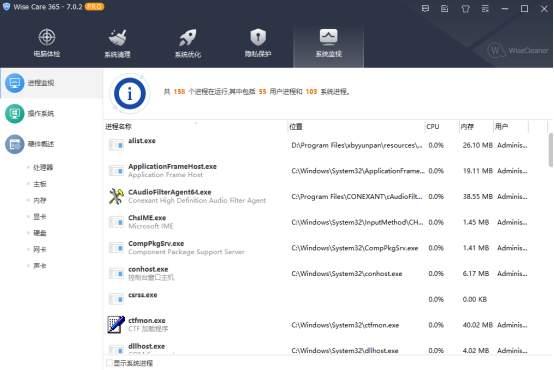This screenshot has width=554, height=370.
Task: Open the 隐私保护 shield tab
Action: [x=258, y=43]
